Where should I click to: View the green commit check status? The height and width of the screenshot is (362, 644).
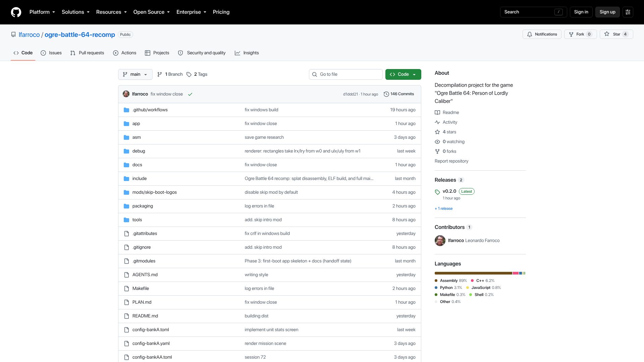tap(190, 94)
